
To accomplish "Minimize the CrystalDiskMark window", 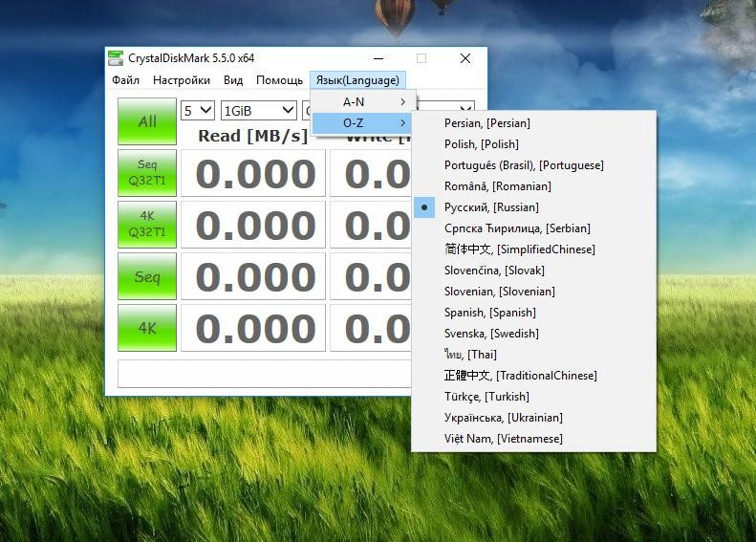I will click(x=378, y=58).
